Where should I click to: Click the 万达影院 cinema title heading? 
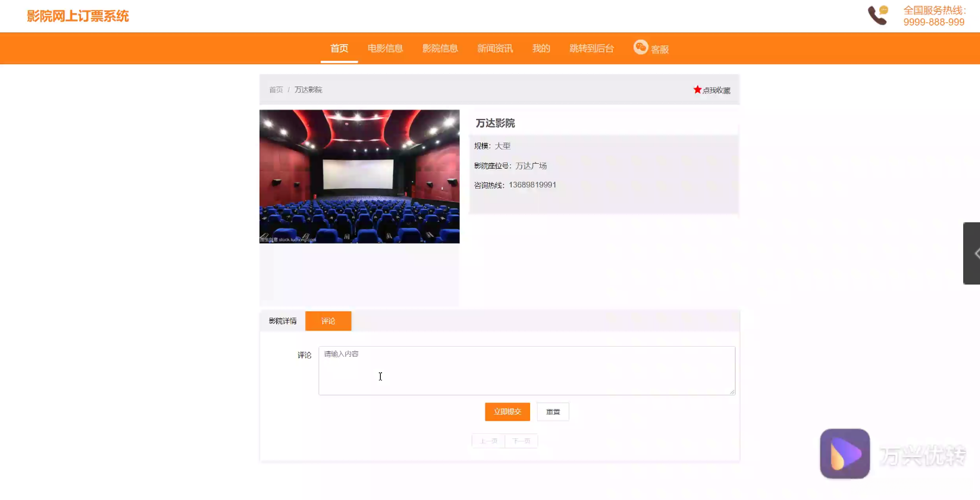pyautogui.click(x=495, y=123)
